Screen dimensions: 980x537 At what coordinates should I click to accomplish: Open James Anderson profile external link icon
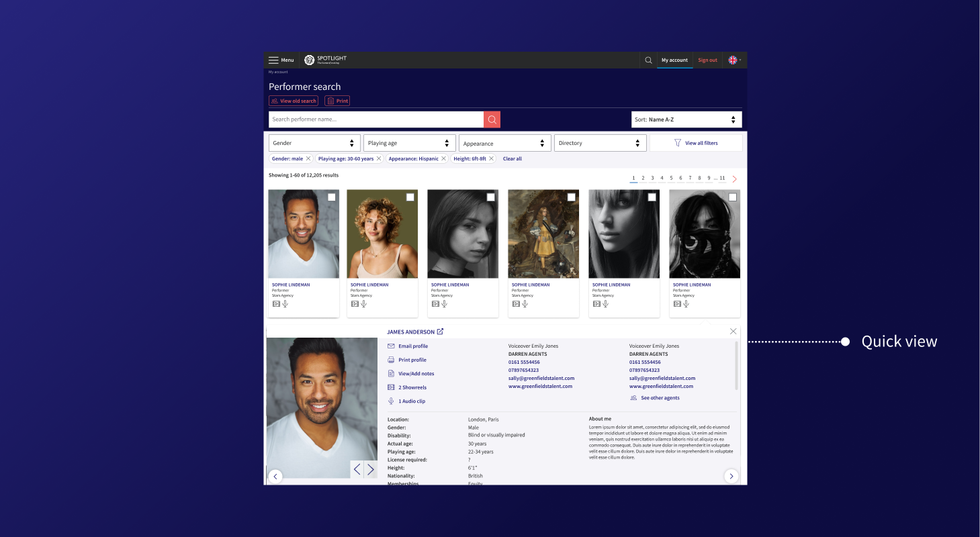tap(440, 332)
